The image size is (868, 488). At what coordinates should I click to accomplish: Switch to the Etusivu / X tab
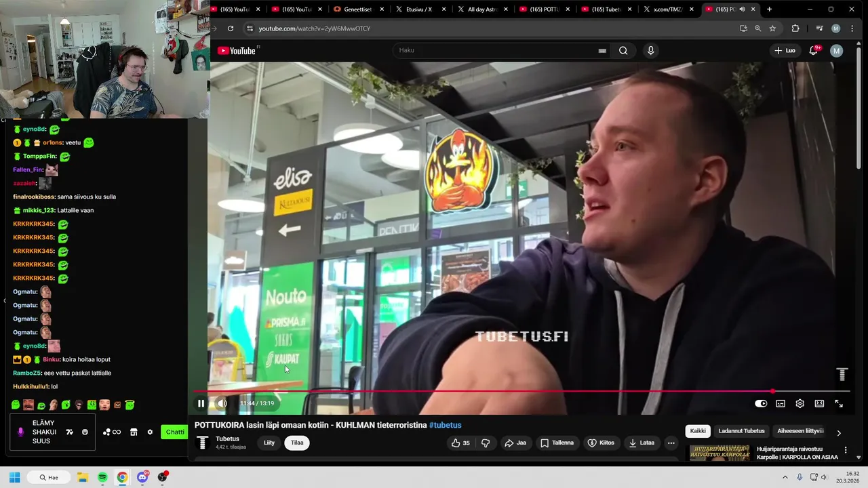tap(418, 9)
